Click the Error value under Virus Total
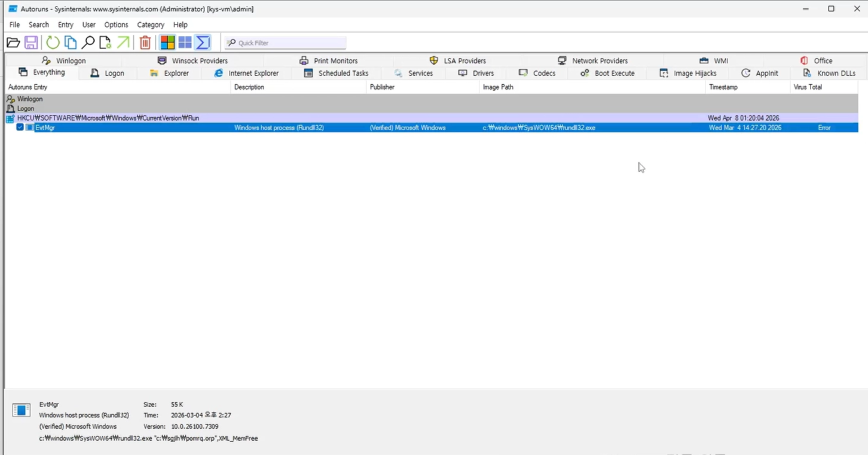The image size is (868, 455). pyautogui.click(x=824, y=127)
